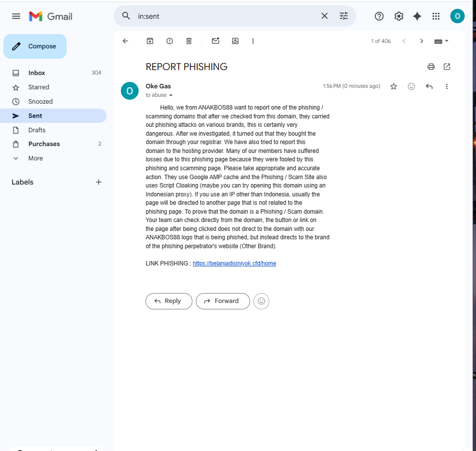
Task: Open the Snoozed folder
Action: [53, 102]
